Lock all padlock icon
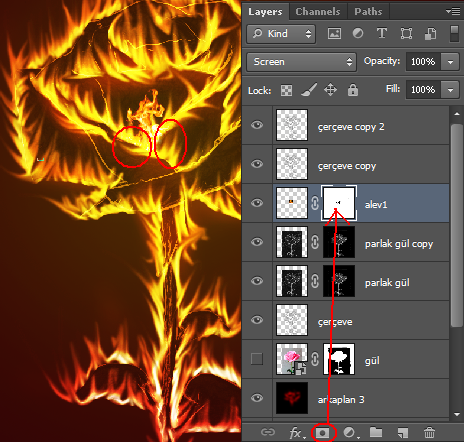The width and height of the screenshot is (464, 442). point(353,90)
